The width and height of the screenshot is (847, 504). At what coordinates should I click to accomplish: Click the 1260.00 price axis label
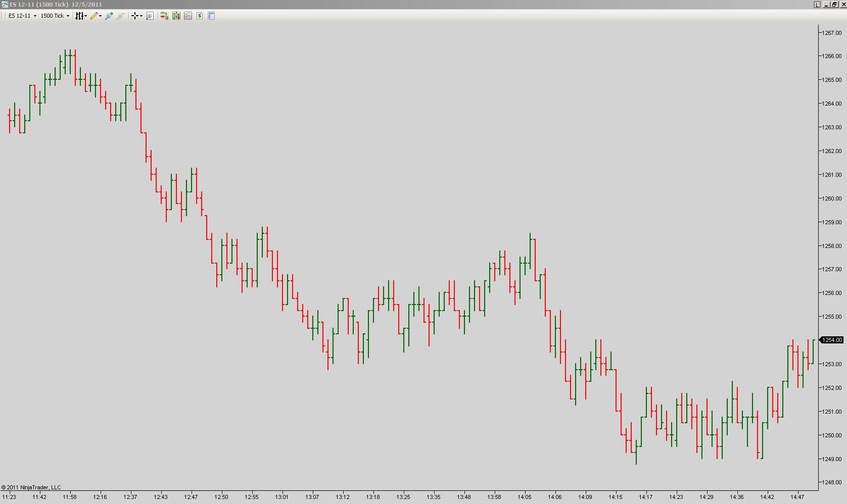(832, 198)
